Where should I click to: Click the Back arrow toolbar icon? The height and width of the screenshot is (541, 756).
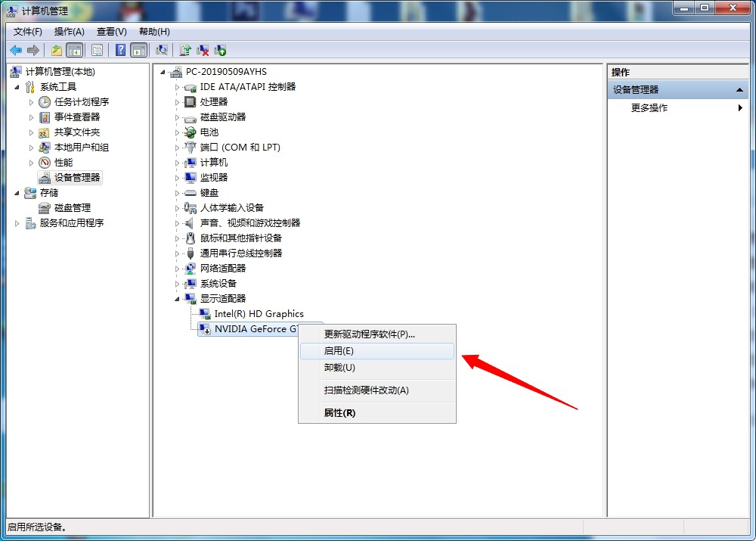click(x=17, y=50)
